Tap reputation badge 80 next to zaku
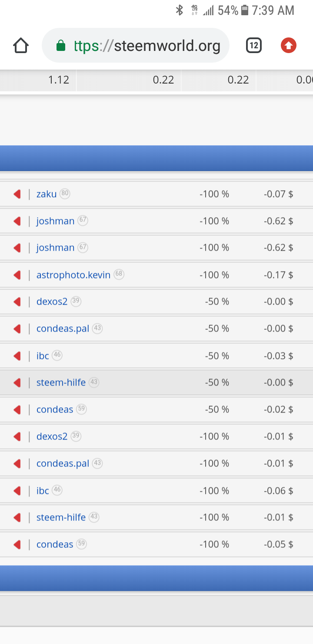 click(x=65, y=194)
